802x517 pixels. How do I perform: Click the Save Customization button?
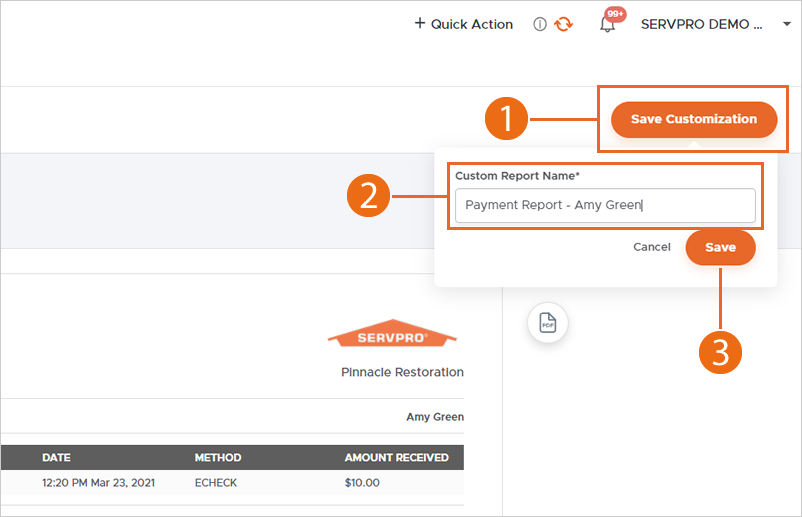(693, 119)
